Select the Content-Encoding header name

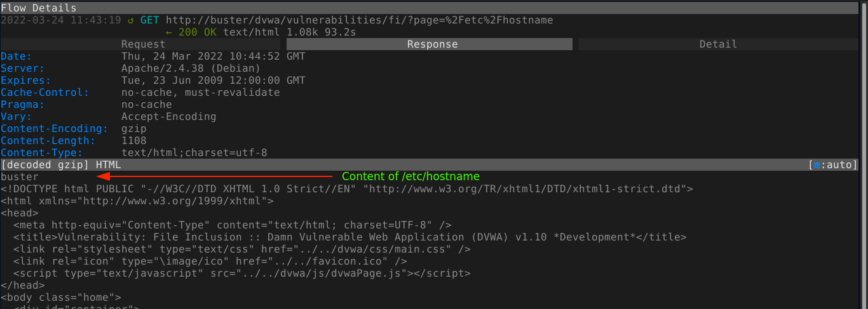click(55, 129)
